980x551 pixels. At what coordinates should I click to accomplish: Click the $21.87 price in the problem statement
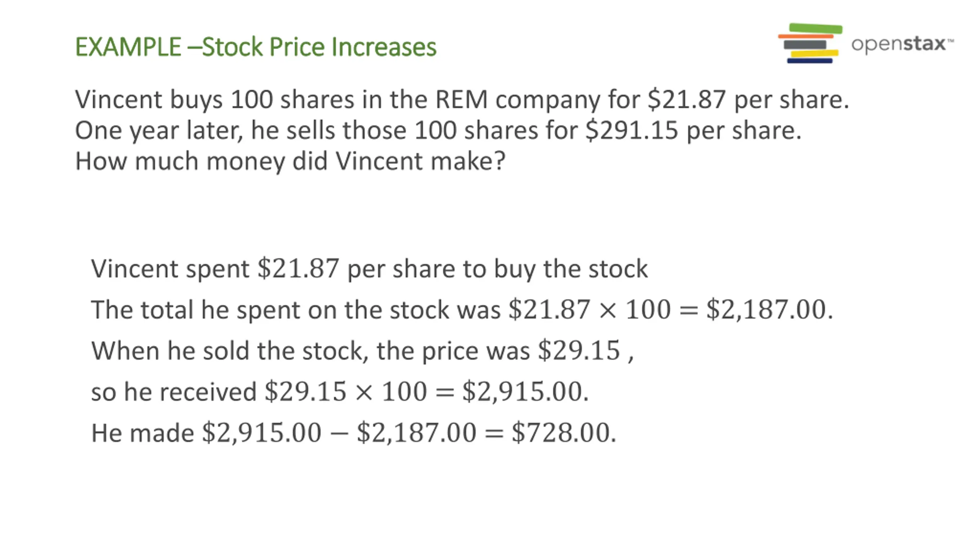pos(686,99)
